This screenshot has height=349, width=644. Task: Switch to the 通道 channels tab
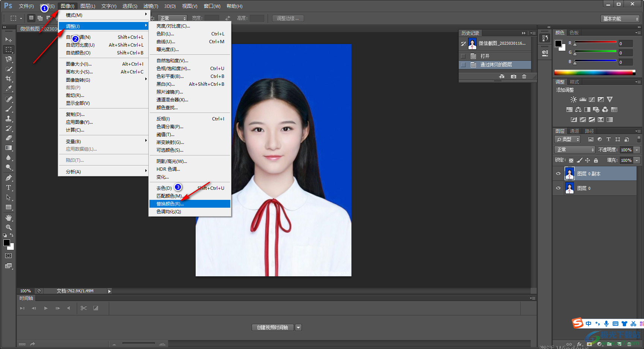(574, 131)
